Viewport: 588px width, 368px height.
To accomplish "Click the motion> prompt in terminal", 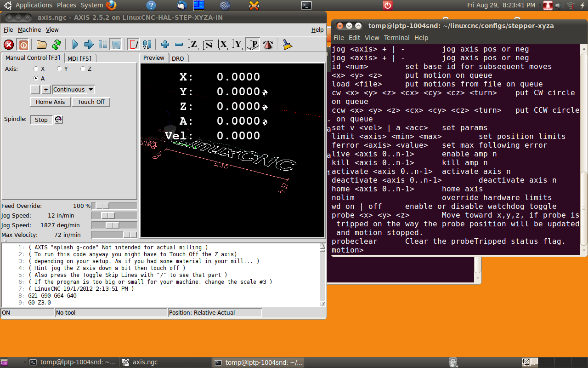I will click(347, 250).
